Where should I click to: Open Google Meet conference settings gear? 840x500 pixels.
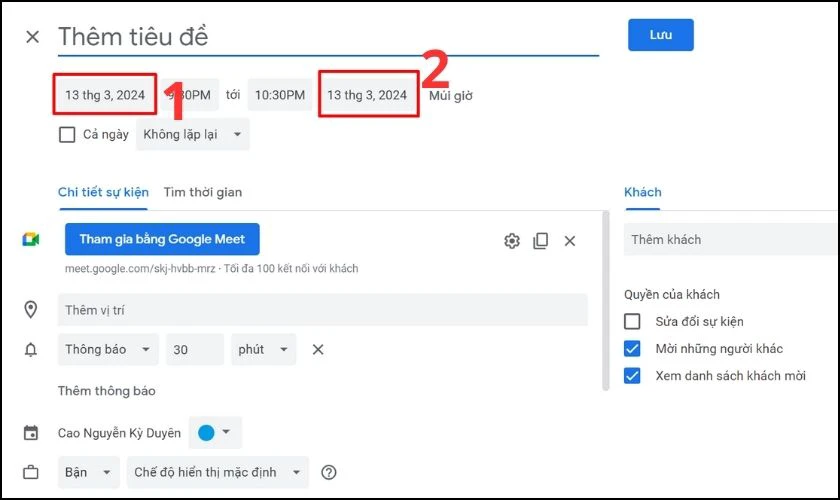click(x=512, y=241)
